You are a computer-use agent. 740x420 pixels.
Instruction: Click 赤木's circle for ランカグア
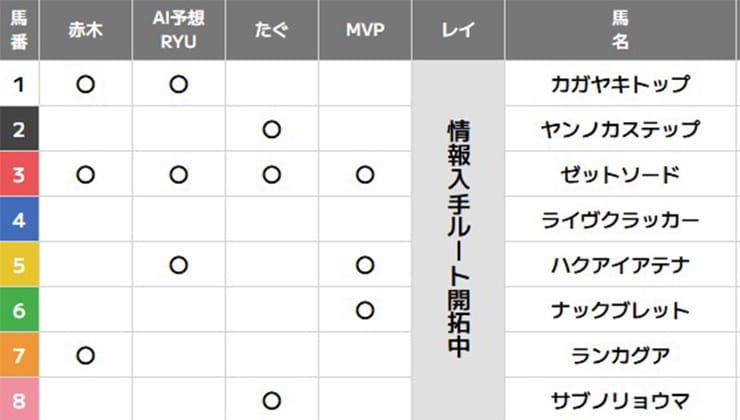coord(85,355)
